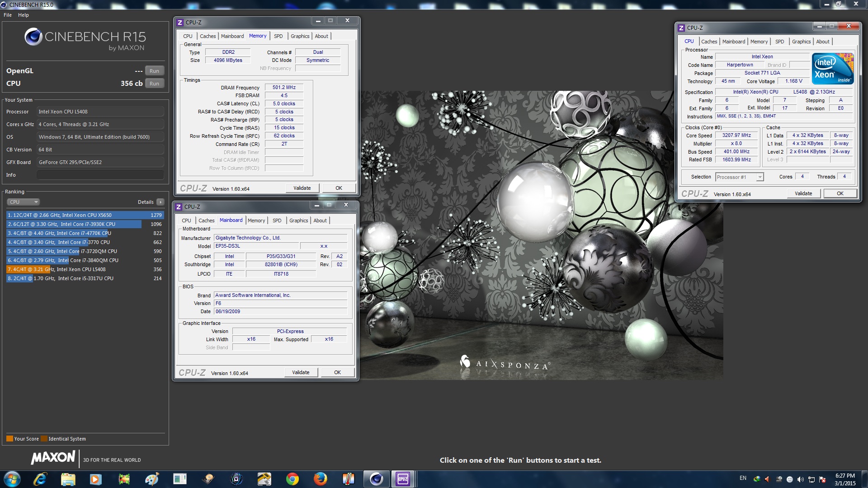The image size is (868, 488).
Task: Open the Processor #1 selection dropdown
Action: tap(740, 177)
